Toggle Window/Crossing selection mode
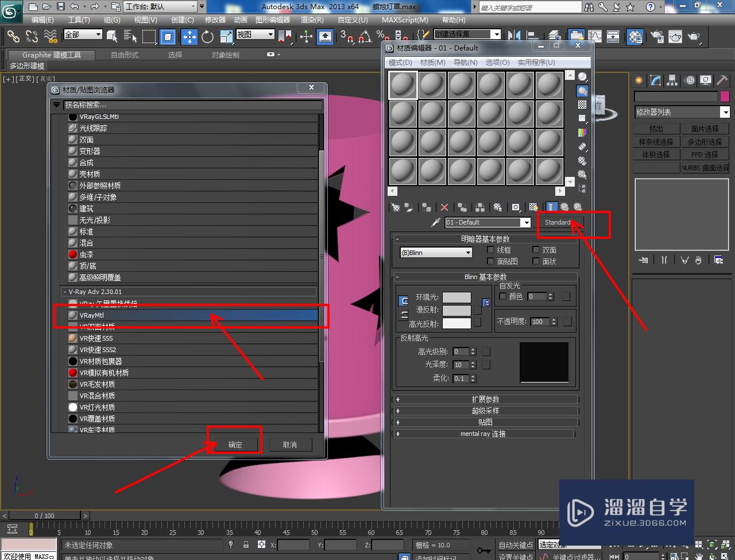735x560 pixels. [x=168, y=37]
